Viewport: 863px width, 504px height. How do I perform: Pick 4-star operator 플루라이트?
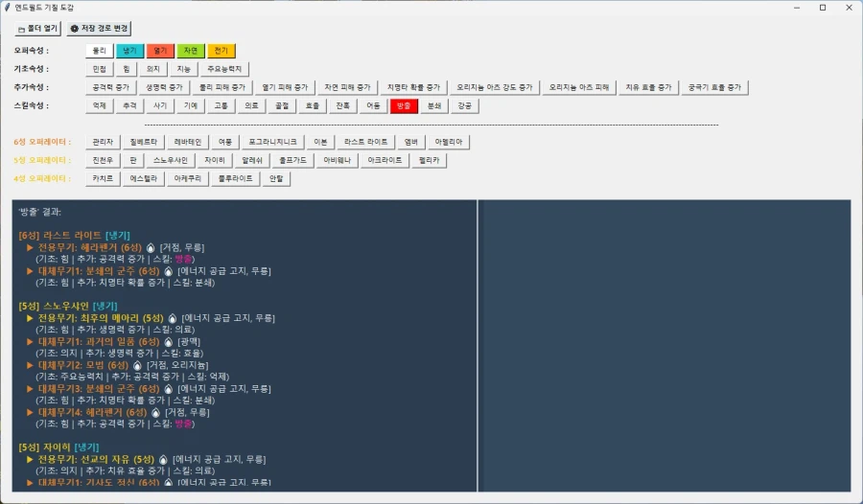pos(236,178)
